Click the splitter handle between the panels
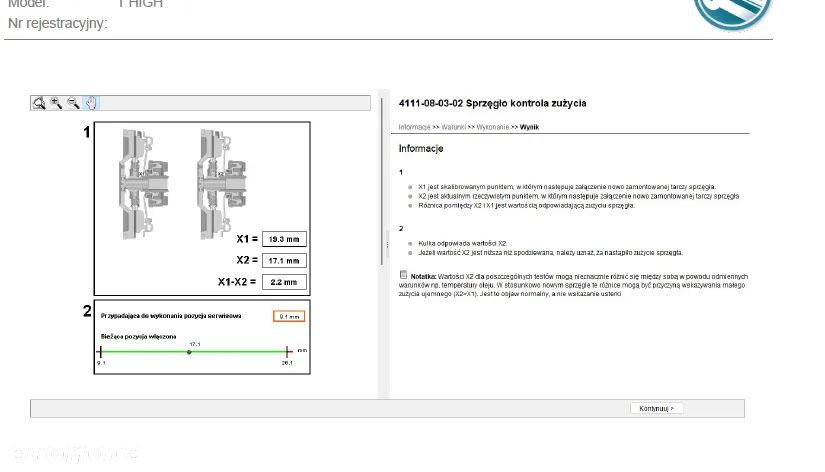The width and height of the screenshot is (825, 472). coord(388,245)
